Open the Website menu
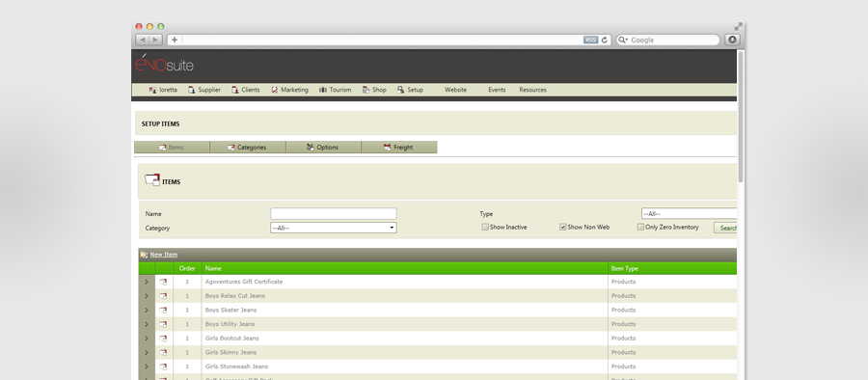This screenshot has height=380, width=868. tap(455, 90)
